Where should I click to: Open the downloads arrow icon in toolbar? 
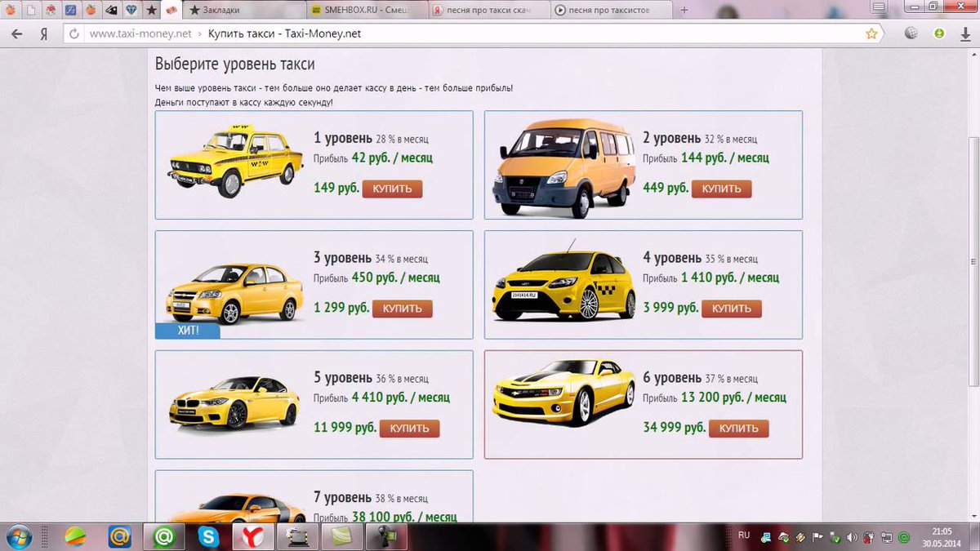[965, 34]
